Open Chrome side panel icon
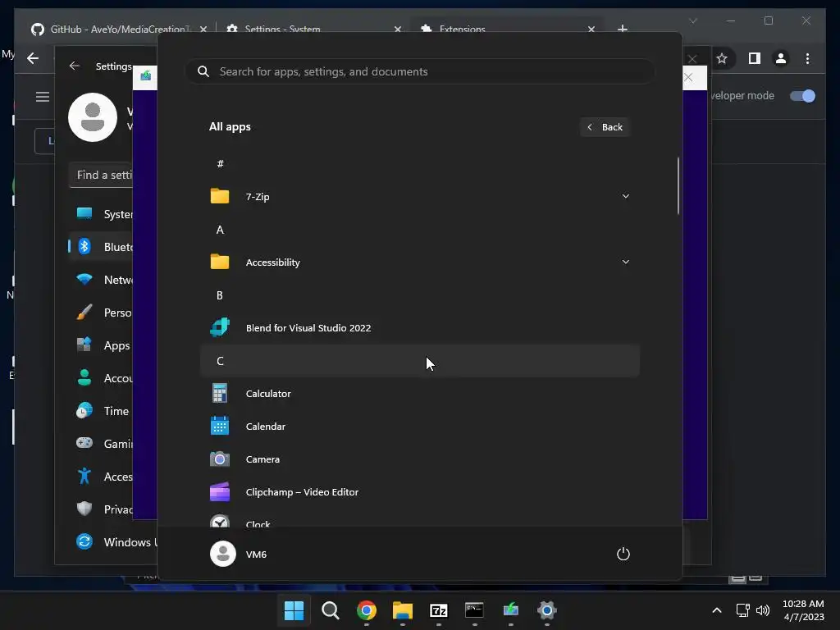The width and height of the screenshot is (840, 630). coord(755,58)
